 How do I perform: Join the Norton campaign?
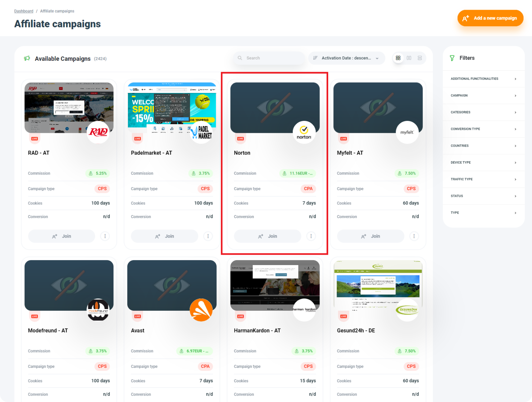267,236
